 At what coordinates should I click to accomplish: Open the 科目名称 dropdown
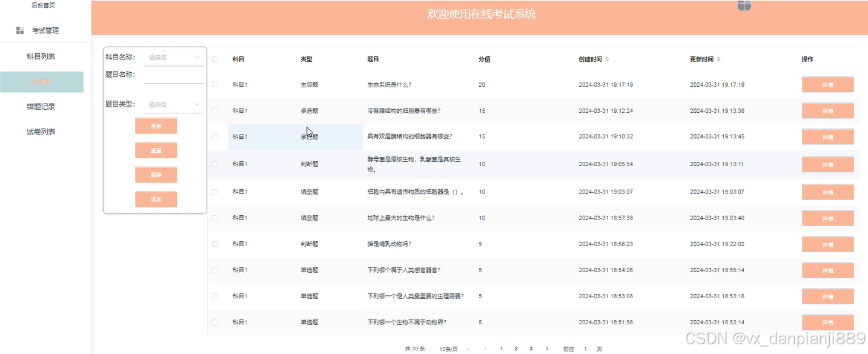(x=174, y=58)
